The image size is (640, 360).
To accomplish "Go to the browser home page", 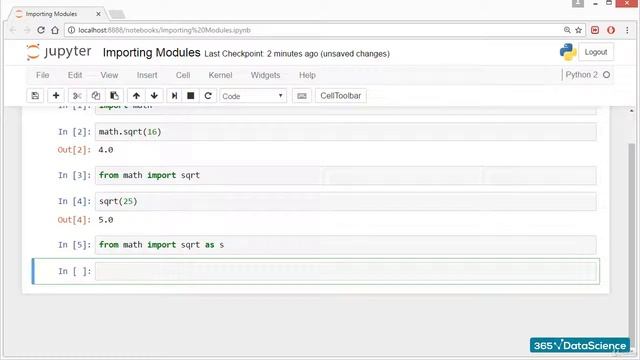I will pyautogui.click(x=55, y=30).
